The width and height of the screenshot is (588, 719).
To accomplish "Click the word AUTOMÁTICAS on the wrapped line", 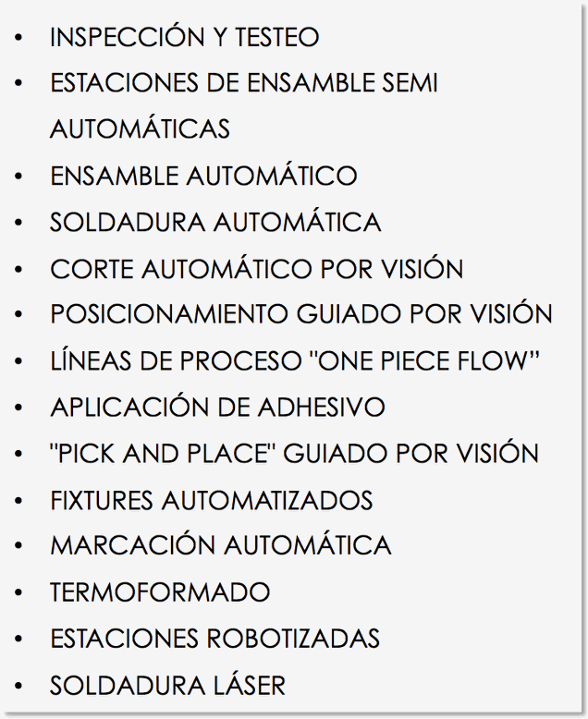I will point(140,128).
